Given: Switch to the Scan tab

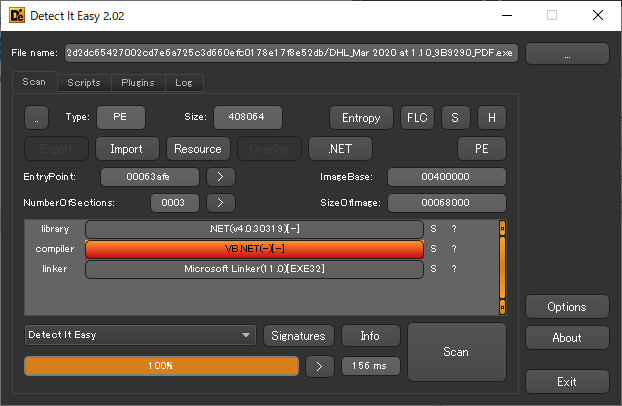Looking at the screenshot, I should coord(35,82).
